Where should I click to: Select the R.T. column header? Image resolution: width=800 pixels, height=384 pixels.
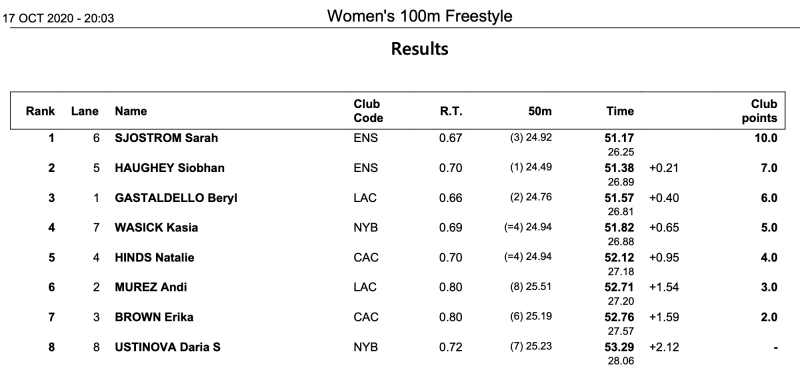click(451, 111)
